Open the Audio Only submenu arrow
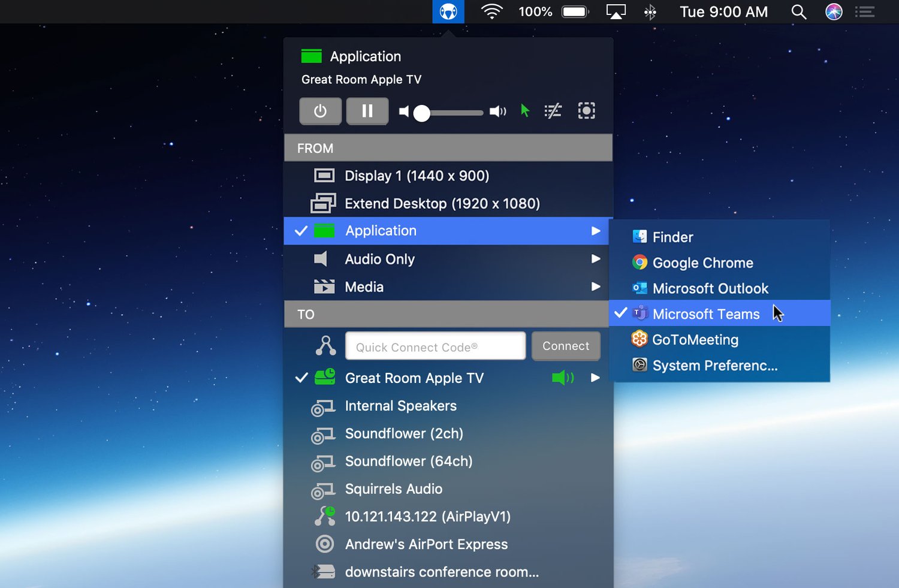Screen dimensions: 899x588 (x=595, y=259)
